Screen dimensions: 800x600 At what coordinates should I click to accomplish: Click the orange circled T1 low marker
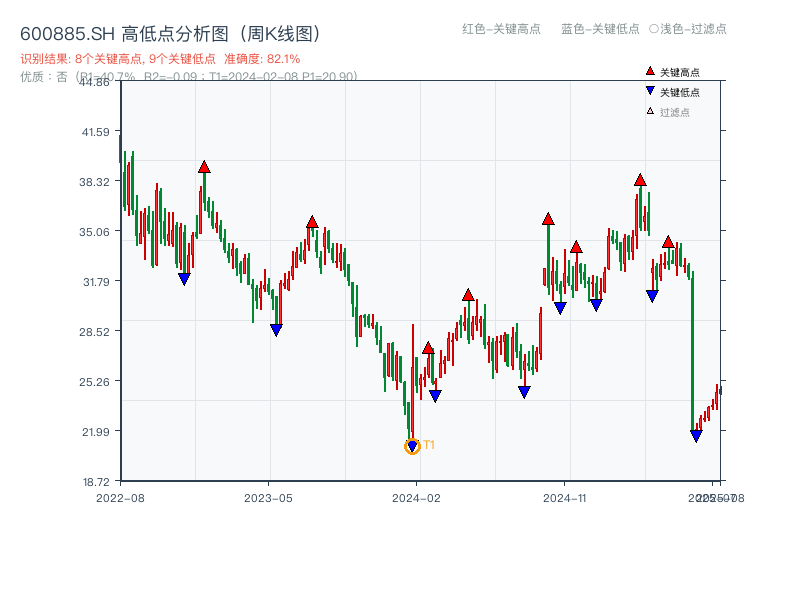[x=412, y=447]
